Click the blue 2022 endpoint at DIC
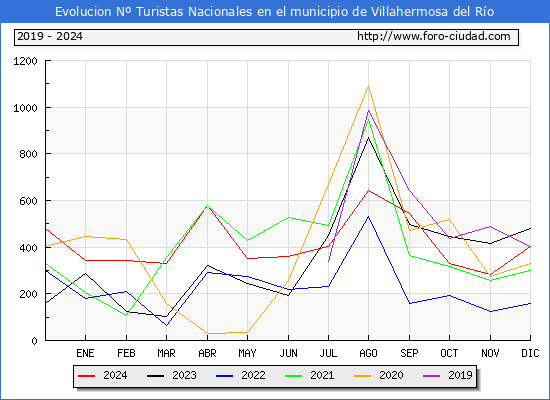This screenshot has width=550, height=400. 530,304
